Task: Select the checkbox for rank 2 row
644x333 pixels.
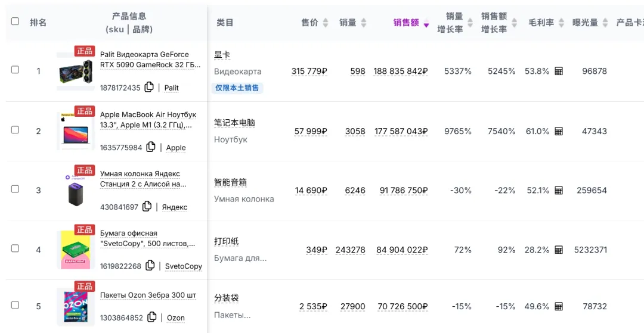Action: point(15,130)
